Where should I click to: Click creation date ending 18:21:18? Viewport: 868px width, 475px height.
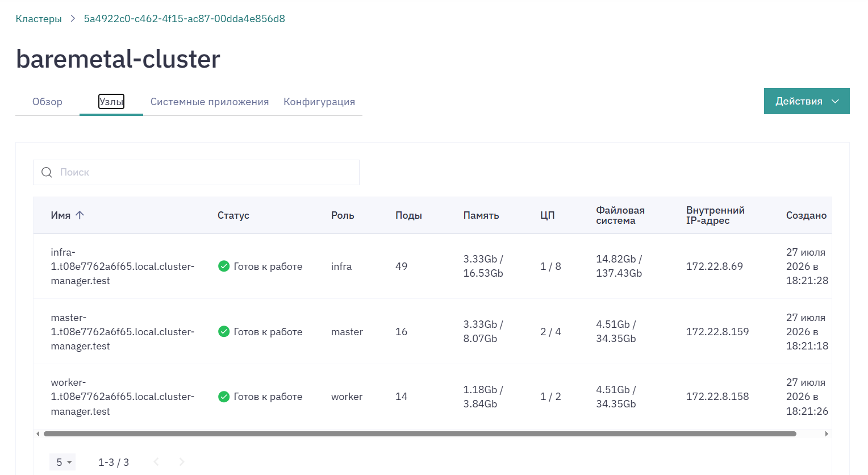pyautogui.click(x=807, y=332)
